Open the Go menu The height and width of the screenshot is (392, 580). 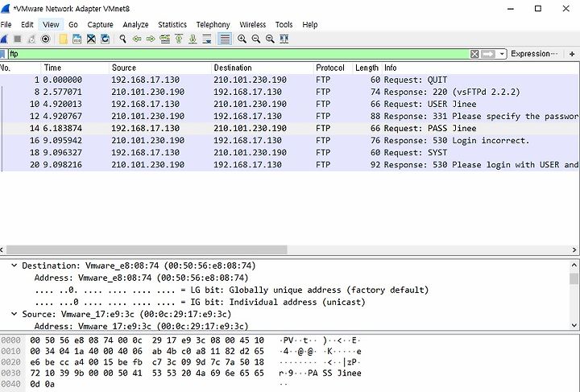click(x=73, y=25)
